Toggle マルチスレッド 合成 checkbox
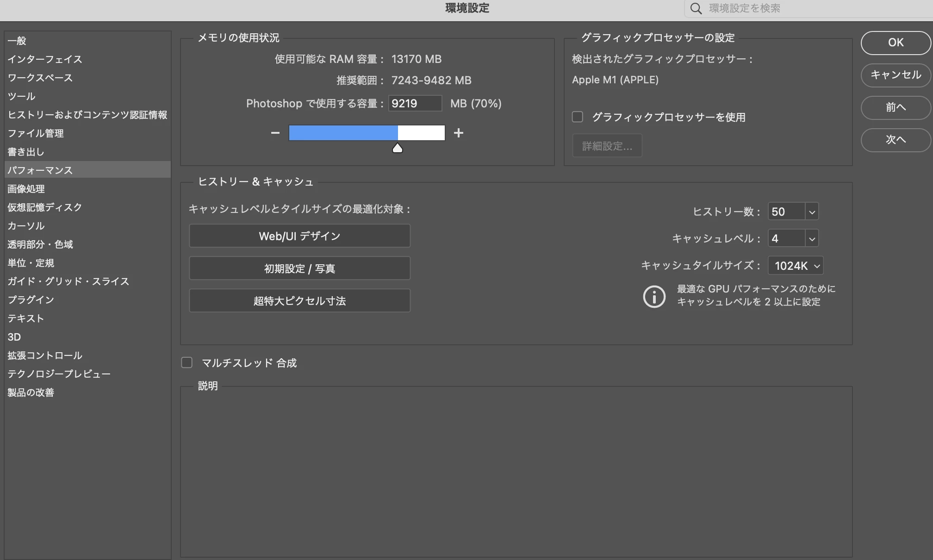933x560 pixels. click(x=187, y=362)
